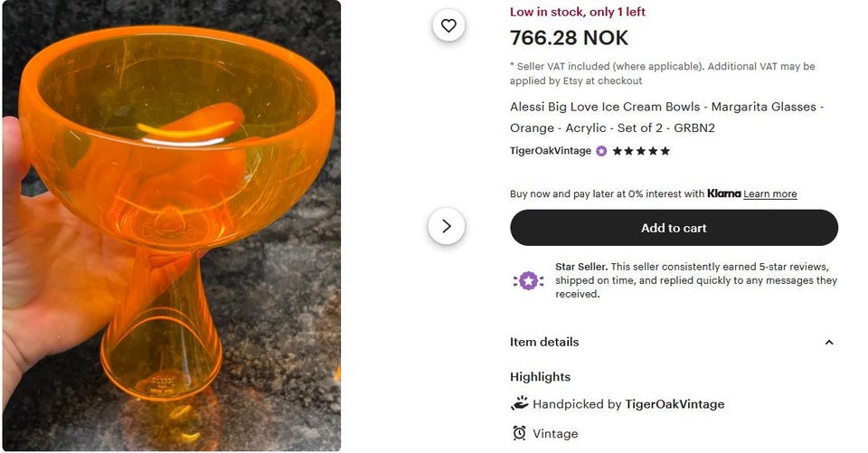
Task: Click the Vintage clock icon
Action: pyautogui.click(x=519, y=433)
